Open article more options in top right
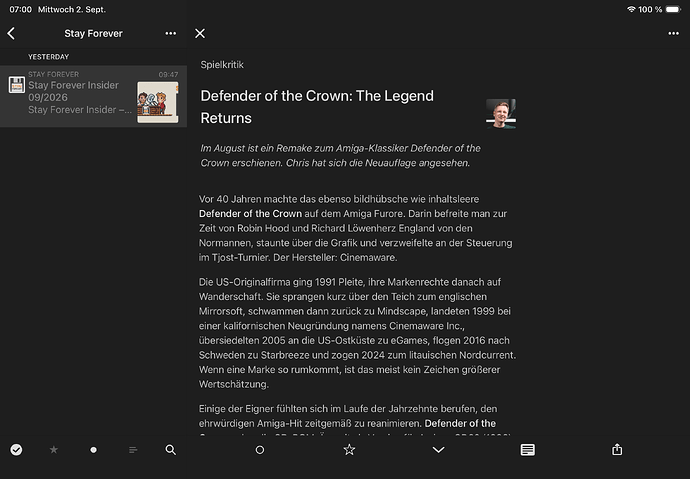The width and height of the screenshot is (690, 479). point(673,33)
